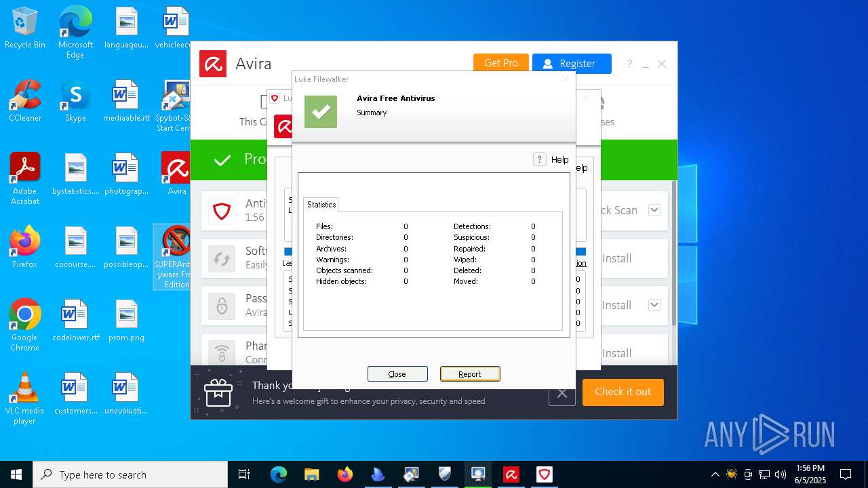Click the taskbar search box
This screenshot has height=488, width=868.
click(130, 474)
